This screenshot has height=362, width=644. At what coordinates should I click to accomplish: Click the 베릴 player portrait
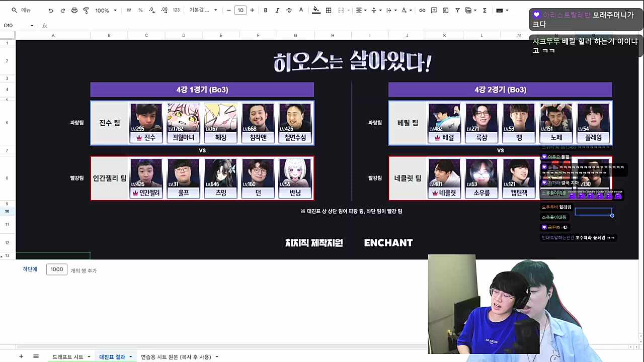[444, 123]
